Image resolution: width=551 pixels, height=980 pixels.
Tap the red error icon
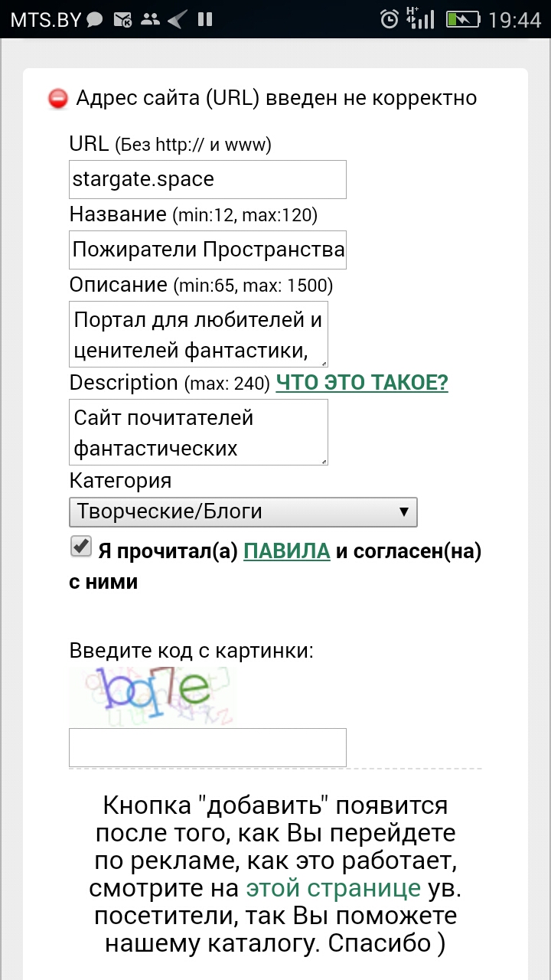(x=57, y=100)
